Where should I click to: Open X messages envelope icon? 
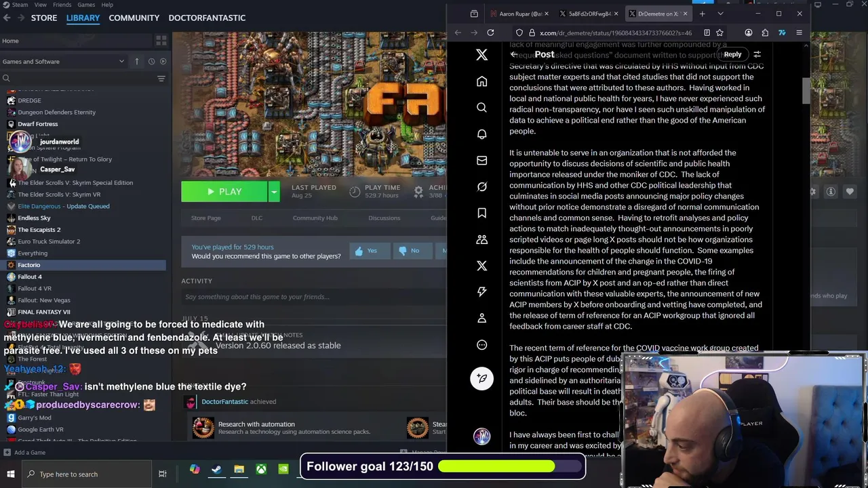coord(481,161)
